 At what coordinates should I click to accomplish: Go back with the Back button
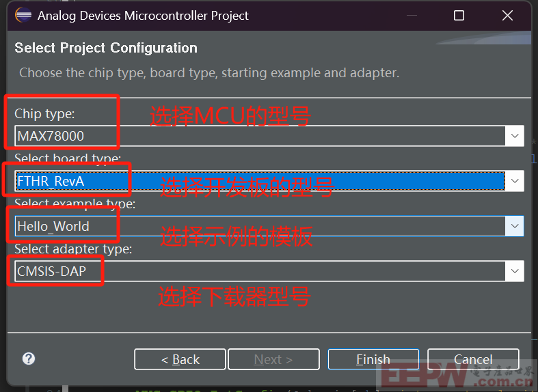click(x=180, y=359)
